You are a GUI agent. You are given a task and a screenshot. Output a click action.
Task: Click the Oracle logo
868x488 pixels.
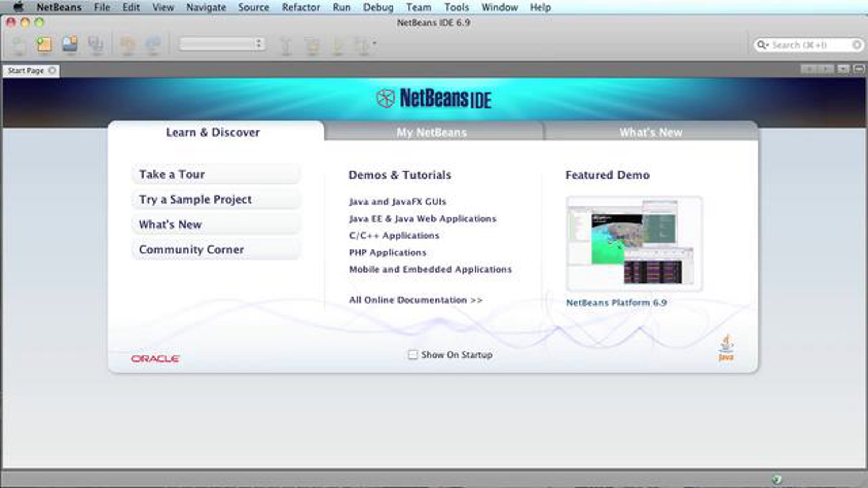point(155,359)
